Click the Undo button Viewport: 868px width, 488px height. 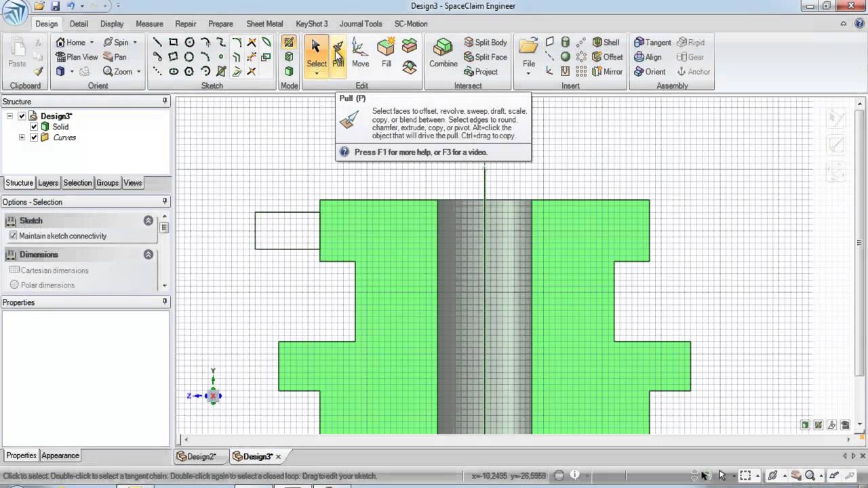click(x=71, y=6)
